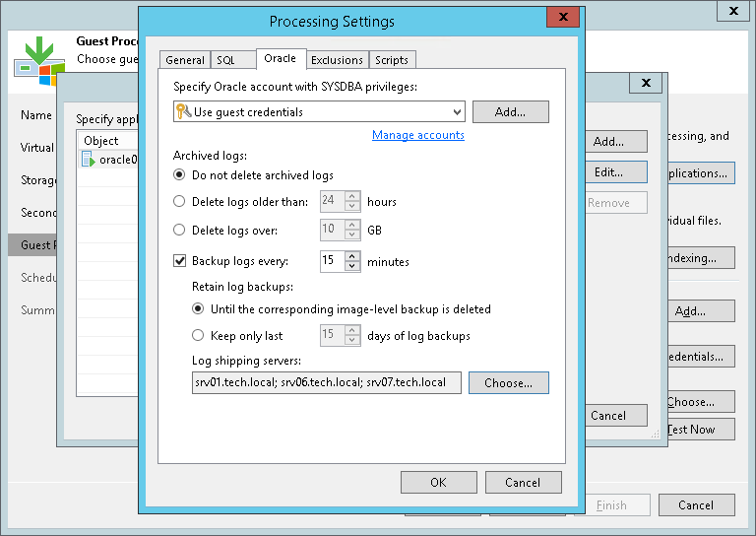Click the Object column header
The height and width of the screenshot is (536, 756).
point(108,140)
